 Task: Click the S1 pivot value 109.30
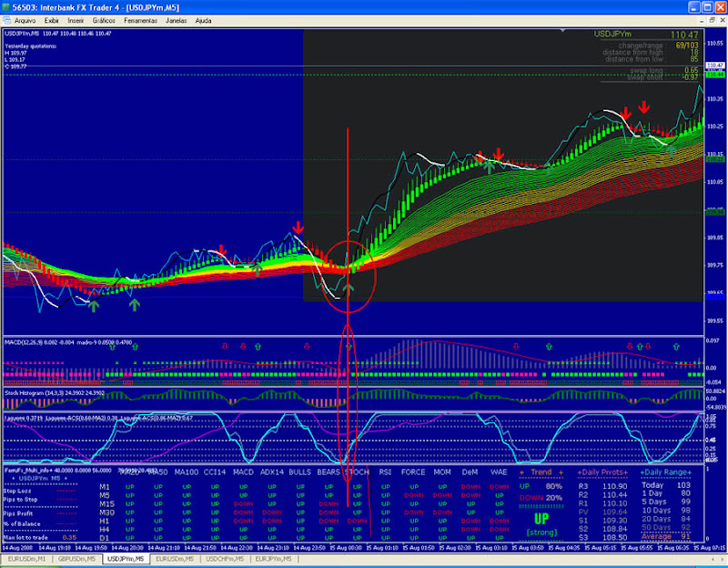tap(615, 521)
